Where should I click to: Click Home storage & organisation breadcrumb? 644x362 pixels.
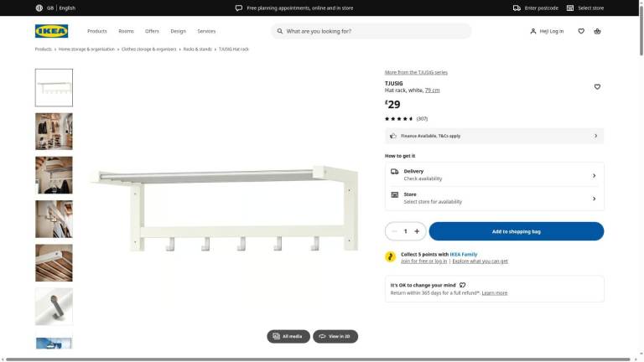[86, 49]
